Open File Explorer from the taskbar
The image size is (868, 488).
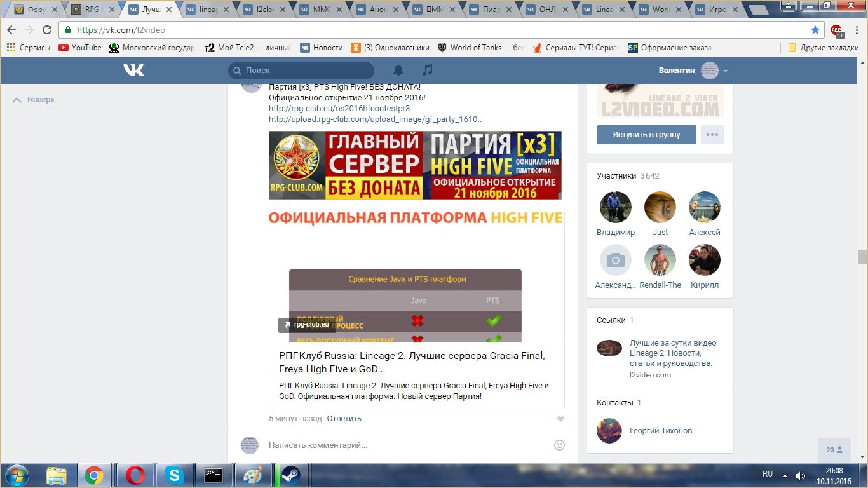56,475
